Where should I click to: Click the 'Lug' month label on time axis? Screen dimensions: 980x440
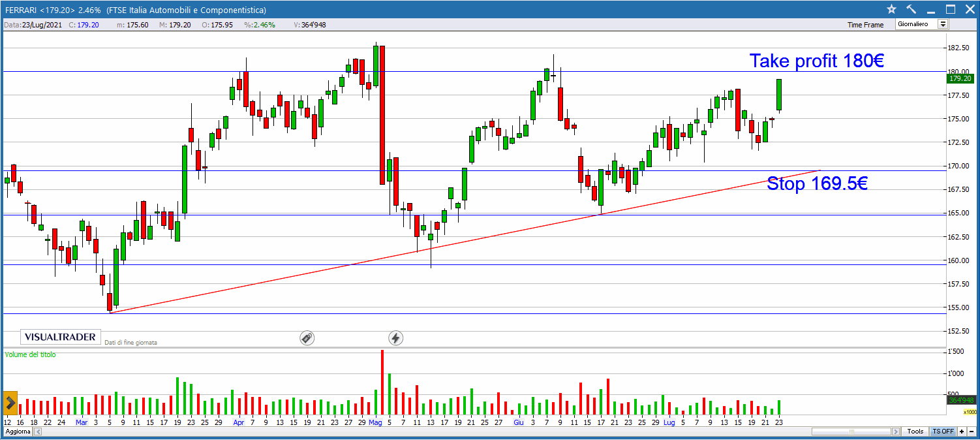pyautogui.click(x=669, y=422)
